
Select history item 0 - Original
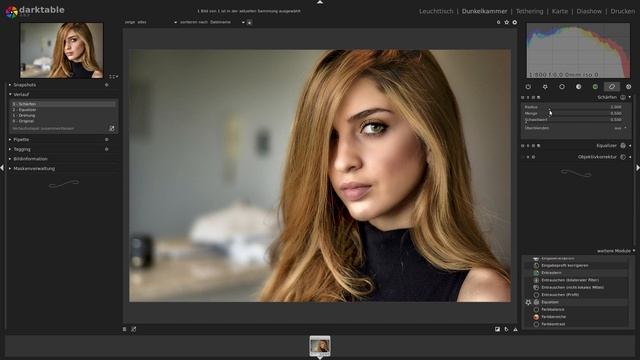point(63,121)
